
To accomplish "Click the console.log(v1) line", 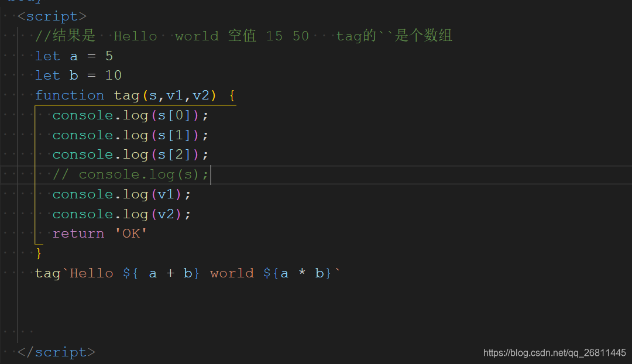I will tap(121, 194).
